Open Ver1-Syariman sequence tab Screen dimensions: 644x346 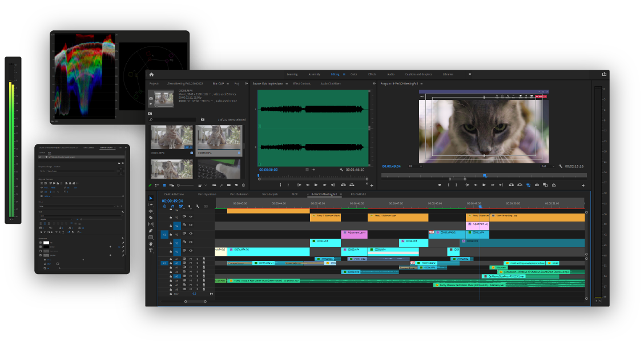[207, 194]
